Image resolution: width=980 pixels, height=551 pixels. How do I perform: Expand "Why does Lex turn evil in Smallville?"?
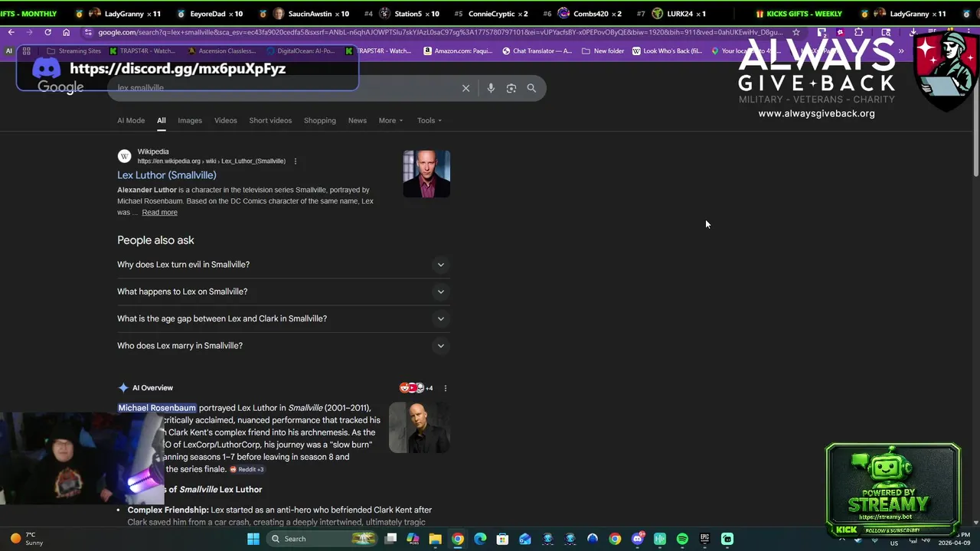click(283, 265)
